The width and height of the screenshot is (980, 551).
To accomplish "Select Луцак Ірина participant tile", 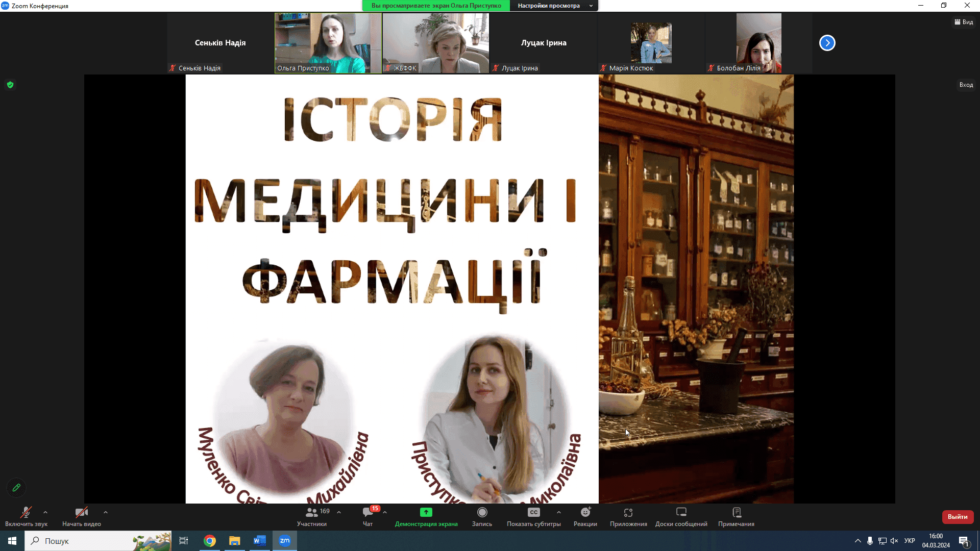I will coord(544,43).
